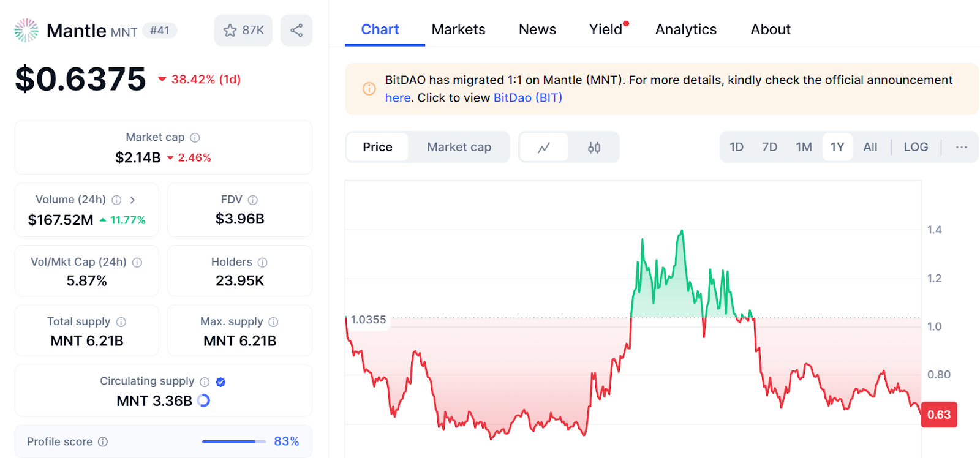Open the share icon button

(296, 30)
